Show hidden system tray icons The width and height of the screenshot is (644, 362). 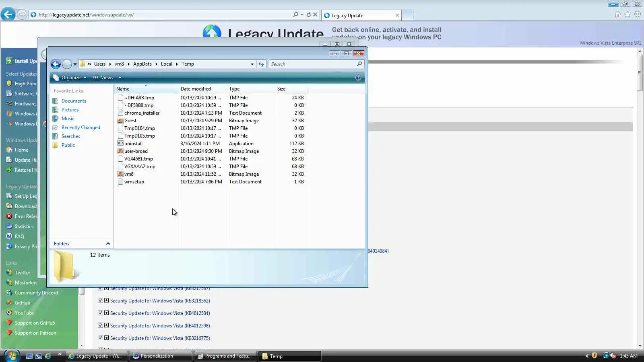[x=587, y=356]
